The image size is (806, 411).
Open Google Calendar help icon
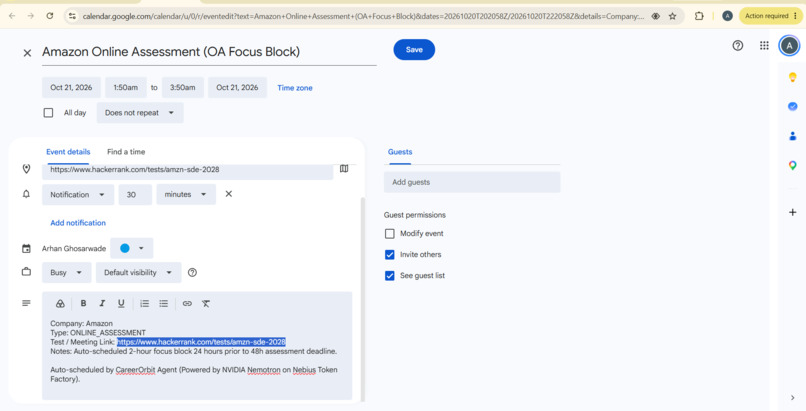click(x=738, y=46)
